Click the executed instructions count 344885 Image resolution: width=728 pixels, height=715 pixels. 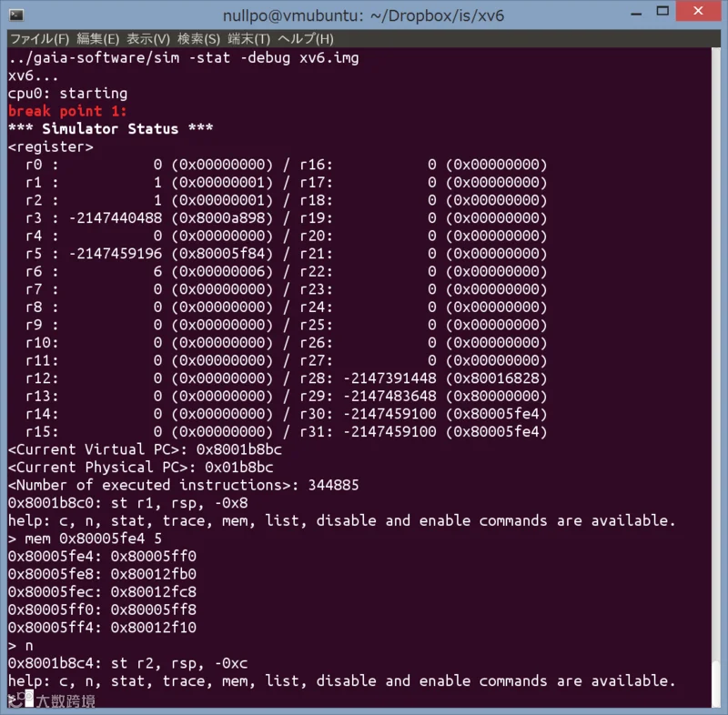click(333, 486)
